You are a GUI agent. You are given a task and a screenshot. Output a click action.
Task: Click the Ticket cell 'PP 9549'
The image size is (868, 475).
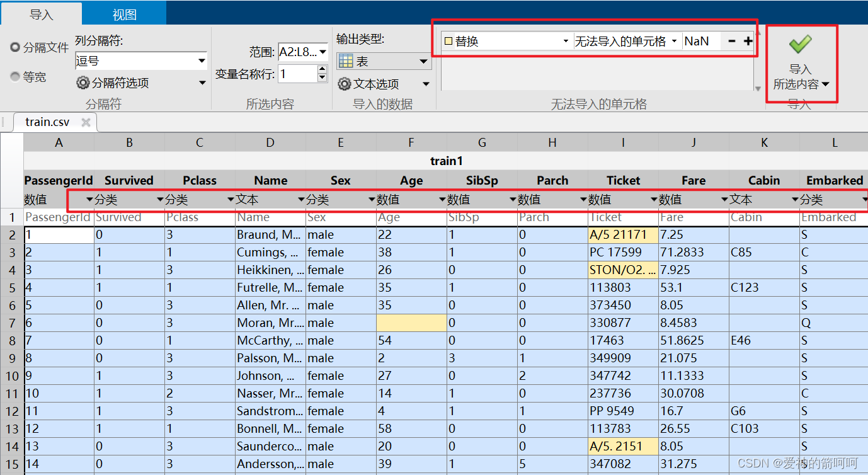pyautogui.click(x=624, y=411)
